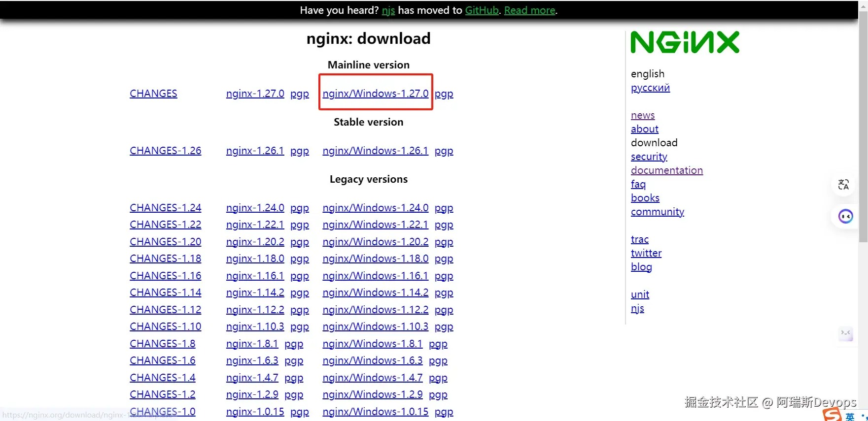Viewport: 868px width, 421px height.
Task: Download nginx-1.8.1 source
Action: [252, 344]
